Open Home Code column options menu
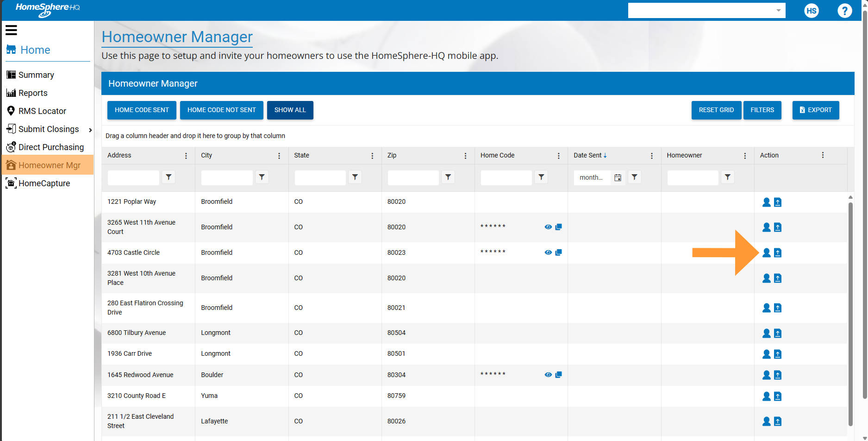 click(x=559, y=156)
